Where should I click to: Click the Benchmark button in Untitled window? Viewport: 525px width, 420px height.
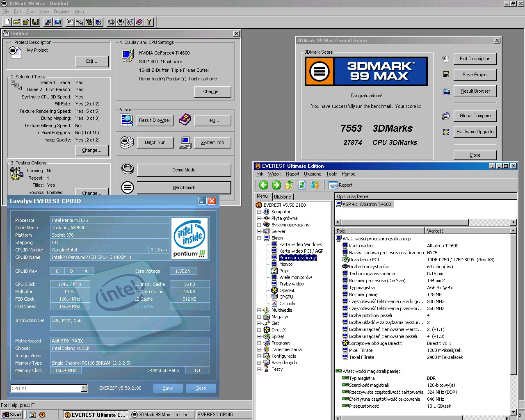click(184, 188)
